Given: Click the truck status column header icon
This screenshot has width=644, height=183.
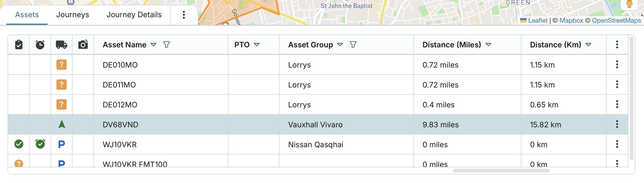Looking at the screenshot, I should (62, 45).
